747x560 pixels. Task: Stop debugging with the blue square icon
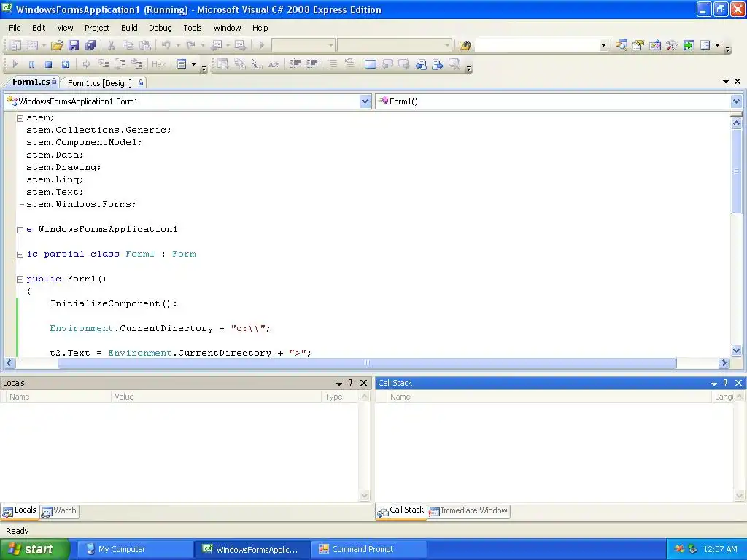(48, 64)
